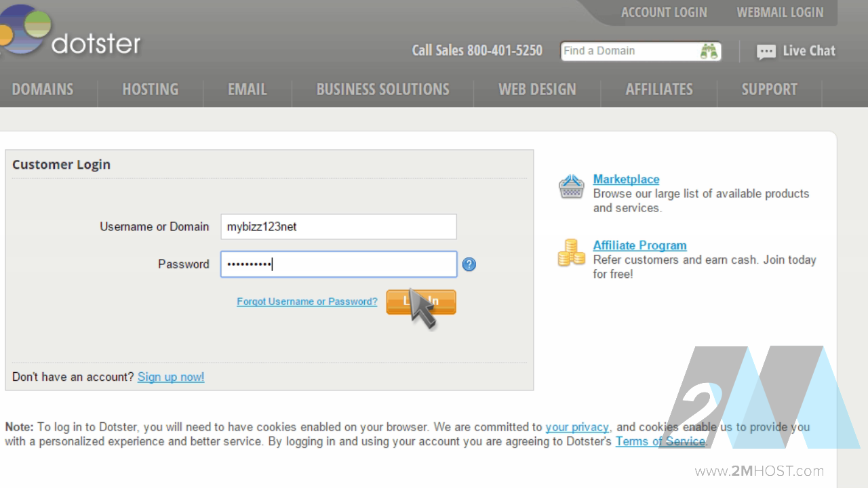Open the Account Login tab
This screenshot has height=488, width=868.
(x=664, y=12)
